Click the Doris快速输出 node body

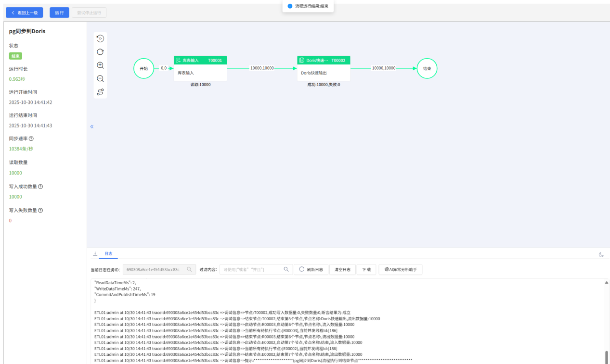coord(324,73)
